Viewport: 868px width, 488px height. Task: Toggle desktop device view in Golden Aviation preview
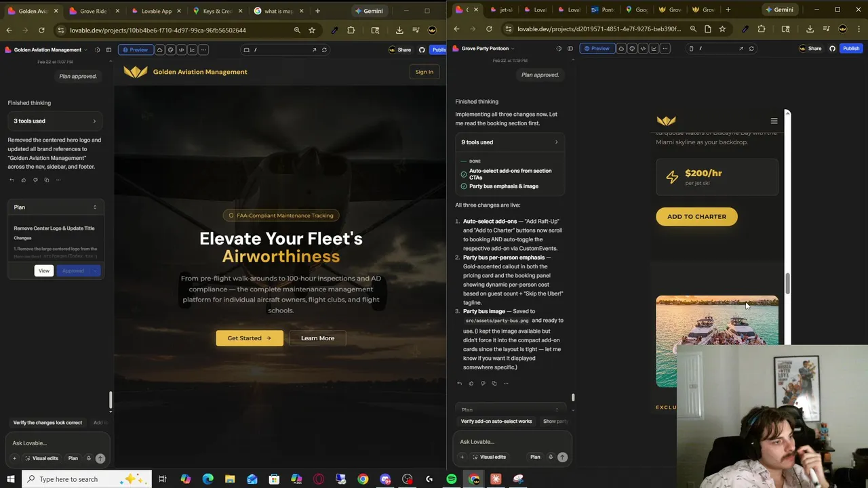tap(247, 49)
